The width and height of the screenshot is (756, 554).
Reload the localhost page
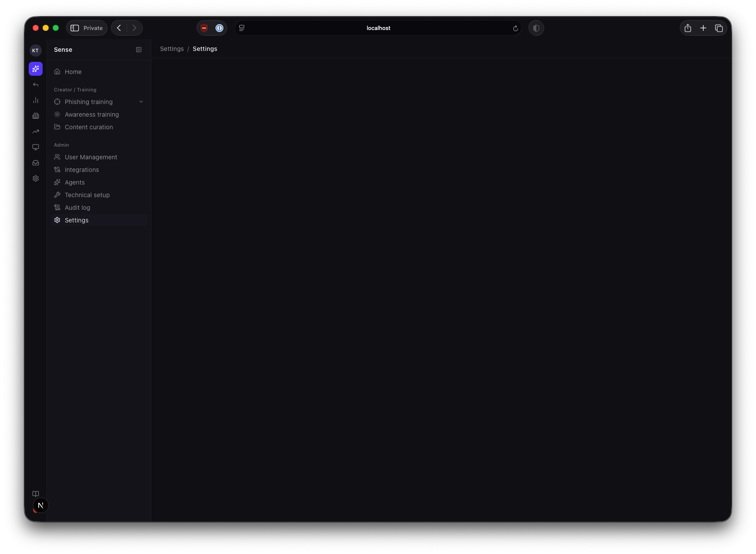click(x=515, y=28)
